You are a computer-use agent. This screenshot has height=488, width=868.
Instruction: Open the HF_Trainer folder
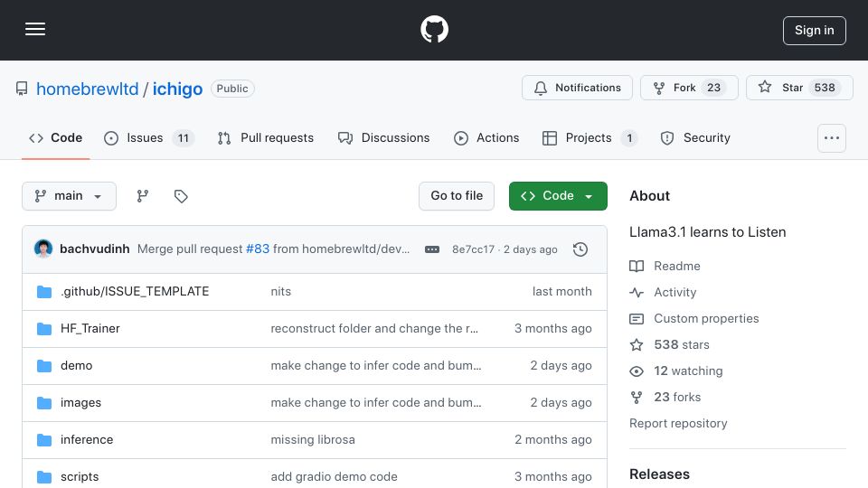tap(90, 329)
